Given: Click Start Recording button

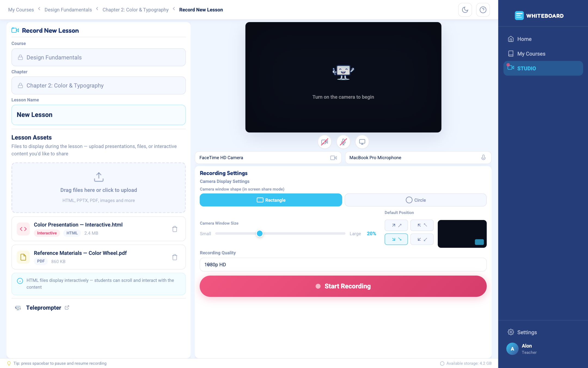Looking at the screenshot, I should point(343,286).
